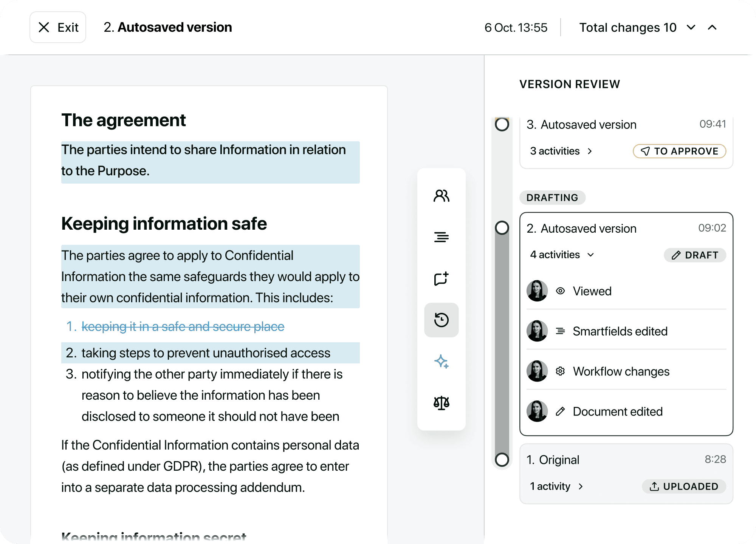Click the TO APPROVE button

point(679,151)
